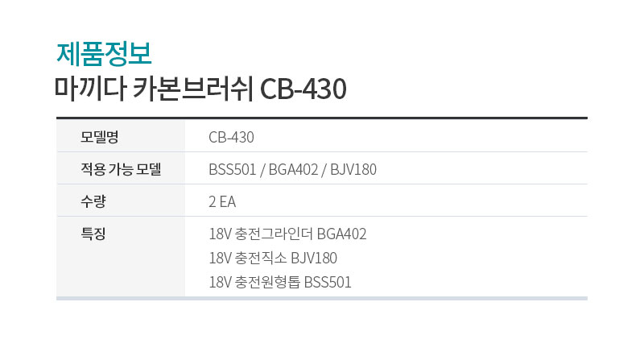This screenshot has height=356, width=644.
Task: Click the word 충전그라인더 in features
Action: [274, 234]
